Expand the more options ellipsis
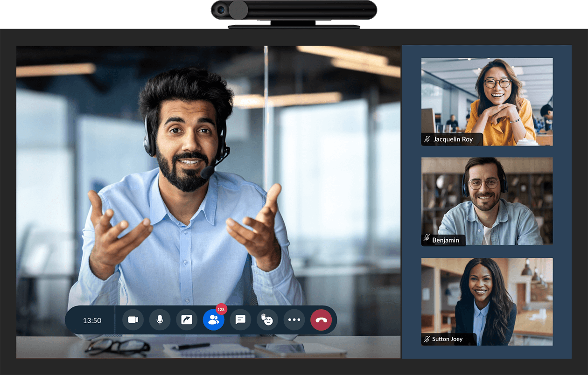The width and height of the screenshot is (588, 375). point(294,319)
